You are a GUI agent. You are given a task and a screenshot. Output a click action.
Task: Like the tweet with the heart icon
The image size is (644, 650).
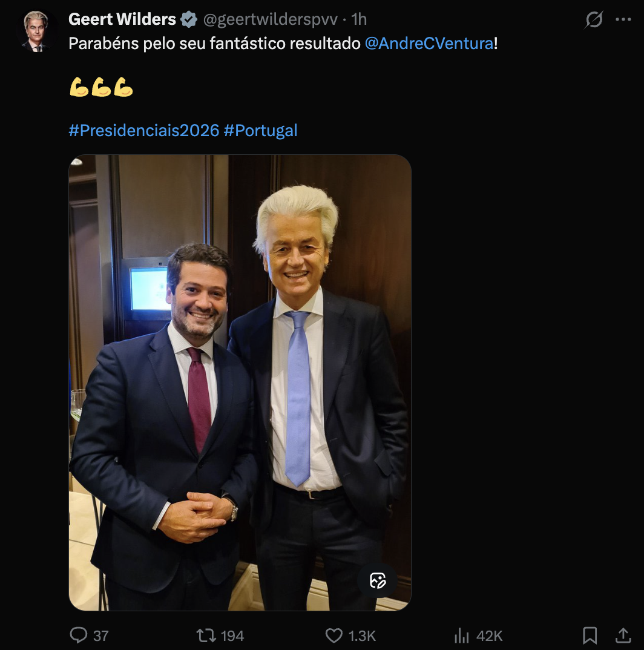click(x=334, y=635)
